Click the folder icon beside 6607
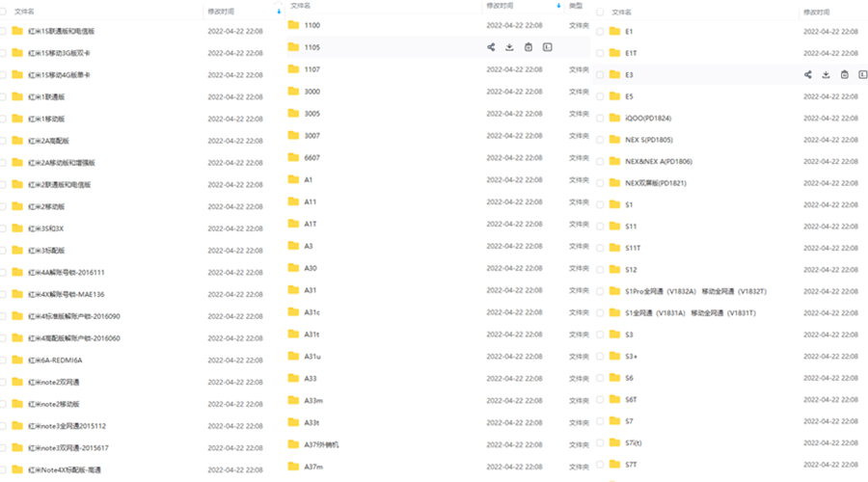The image size is (868, 482). coord(293,158)
